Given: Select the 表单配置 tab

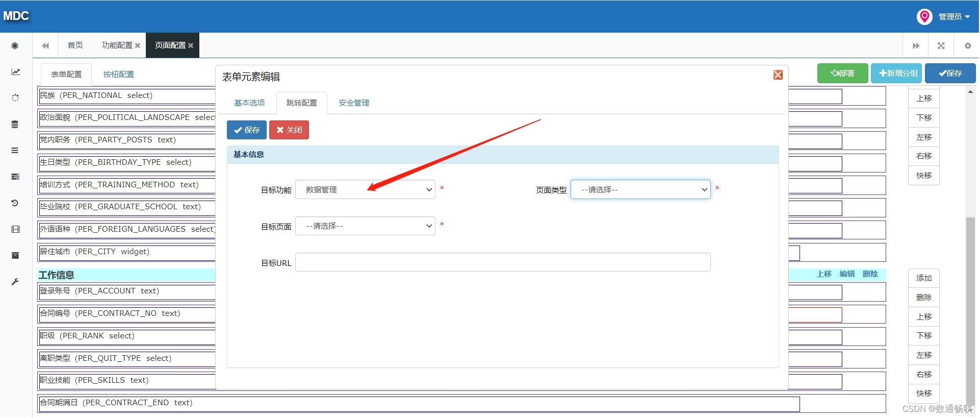Looking at the screenshot, I should click(66, 75).
